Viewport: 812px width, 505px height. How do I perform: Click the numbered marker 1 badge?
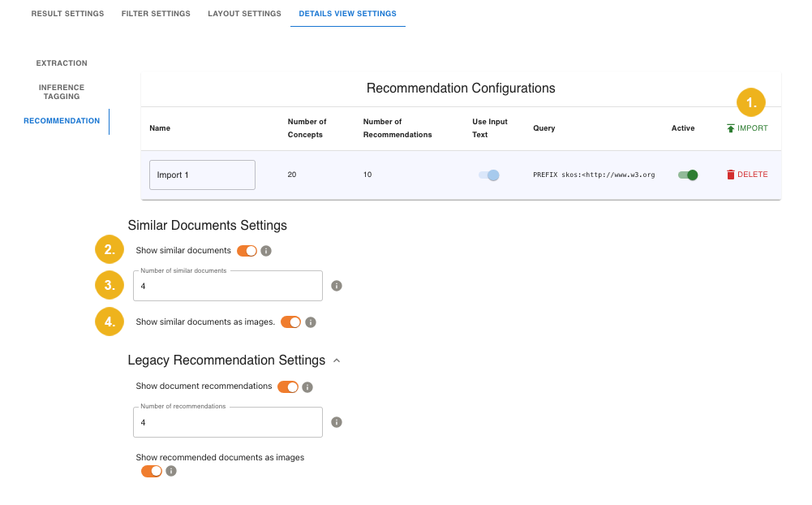(x=750, y=103)
